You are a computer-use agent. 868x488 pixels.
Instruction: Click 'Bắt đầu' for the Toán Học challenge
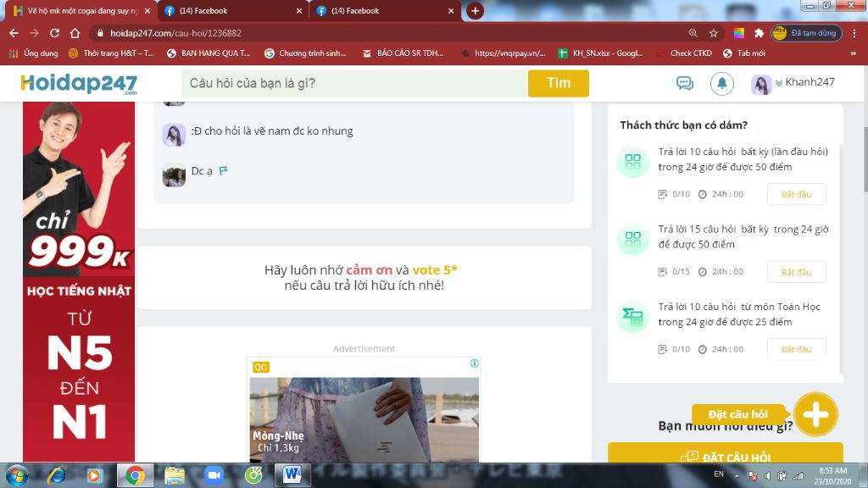pos(796,349)
